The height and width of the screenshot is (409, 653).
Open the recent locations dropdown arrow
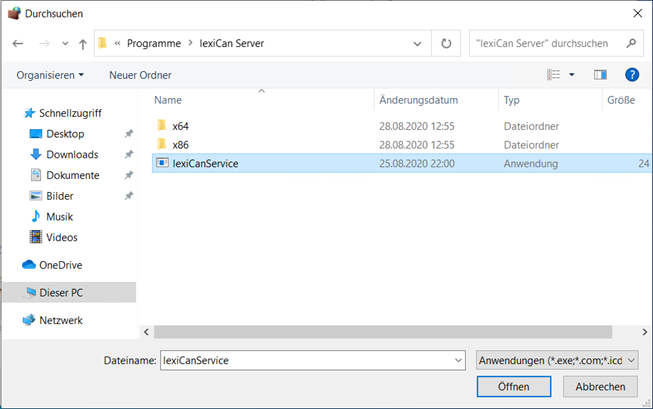coord(65,44)
